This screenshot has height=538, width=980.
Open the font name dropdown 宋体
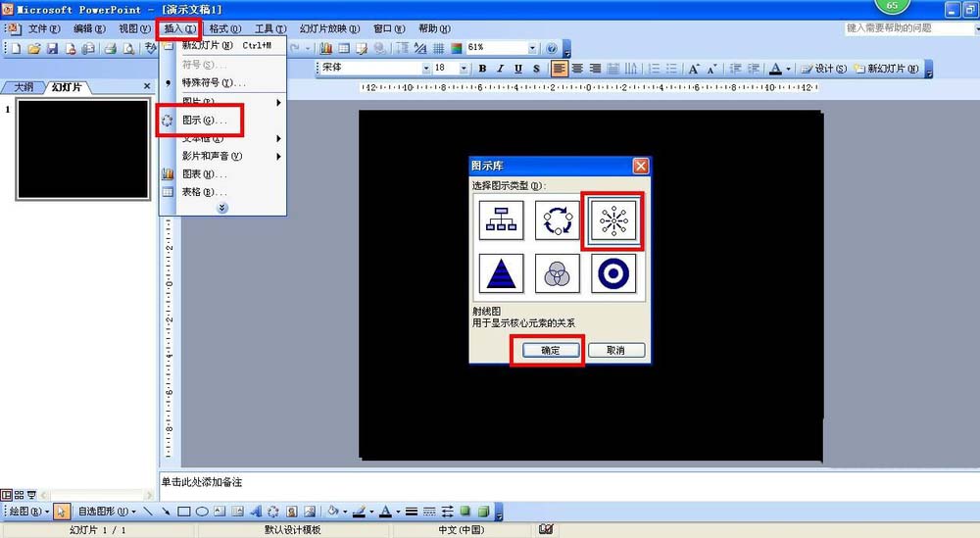click(426, 69)
